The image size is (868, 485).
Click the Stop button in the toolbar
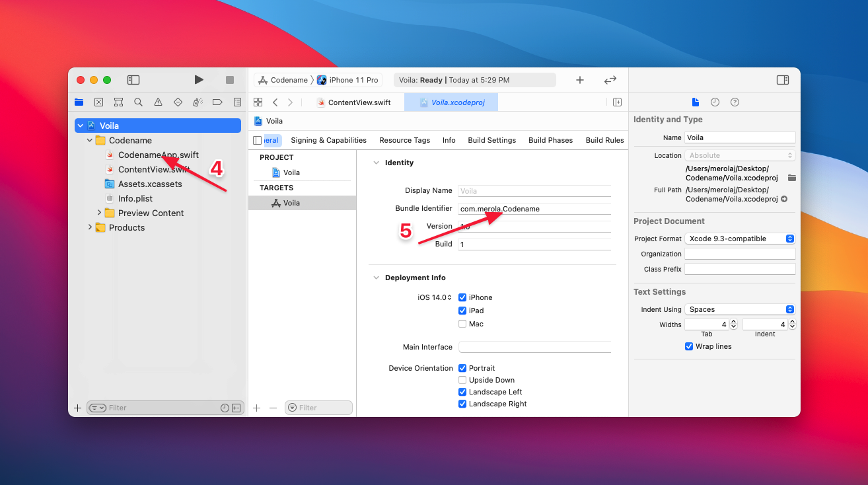(230, 80)
